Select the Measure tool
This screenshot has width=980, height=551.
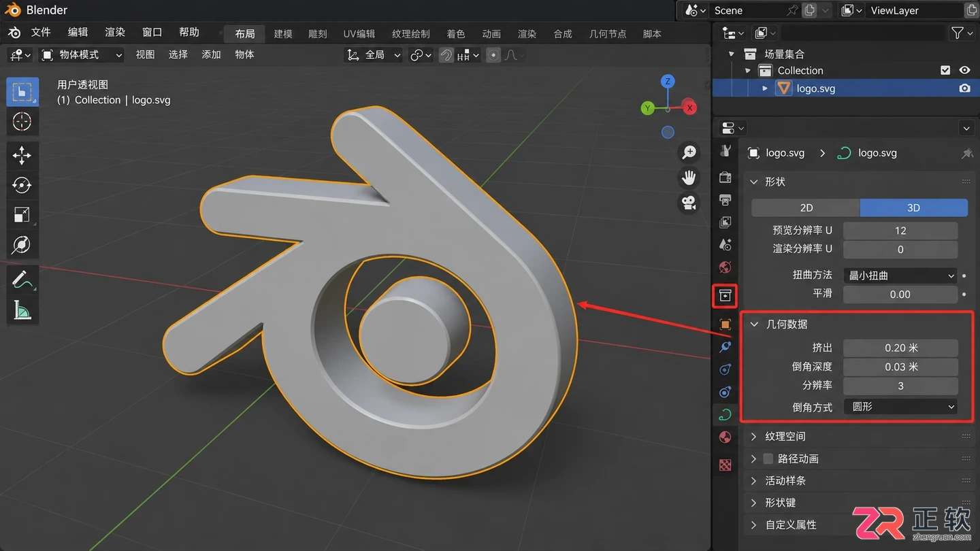click(22, 310)
